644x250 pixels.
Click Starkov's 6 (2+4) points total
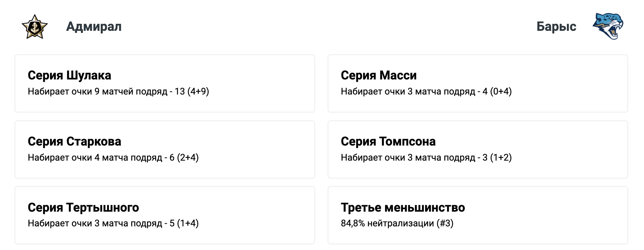[x=184, y=158]
